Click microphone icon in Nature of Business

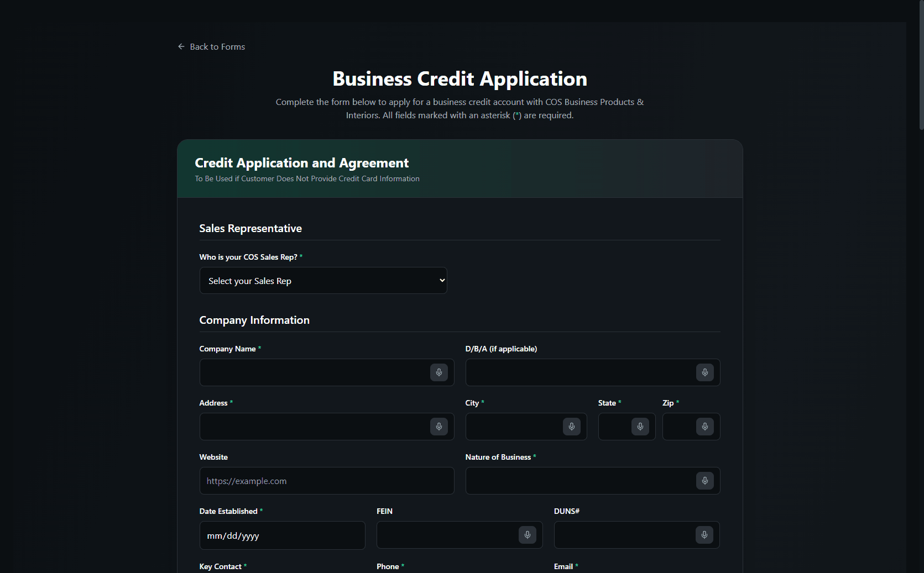point(704,481)
